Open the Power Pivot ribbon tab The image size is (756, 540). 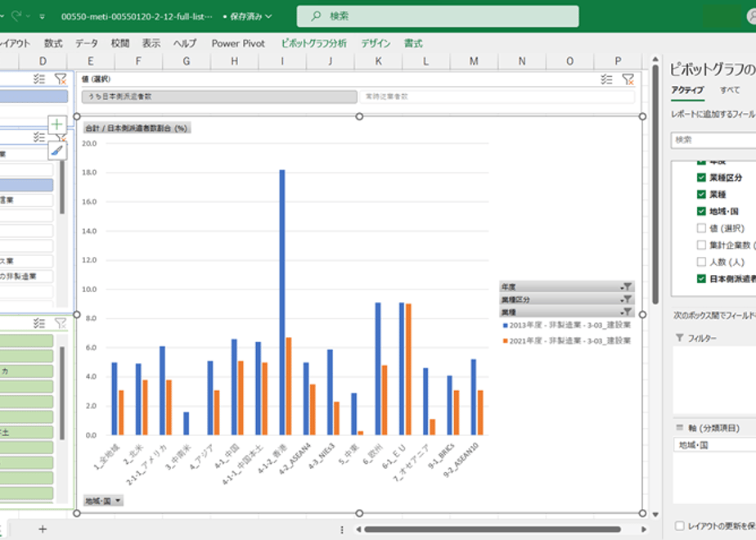[x=238, y=43]
